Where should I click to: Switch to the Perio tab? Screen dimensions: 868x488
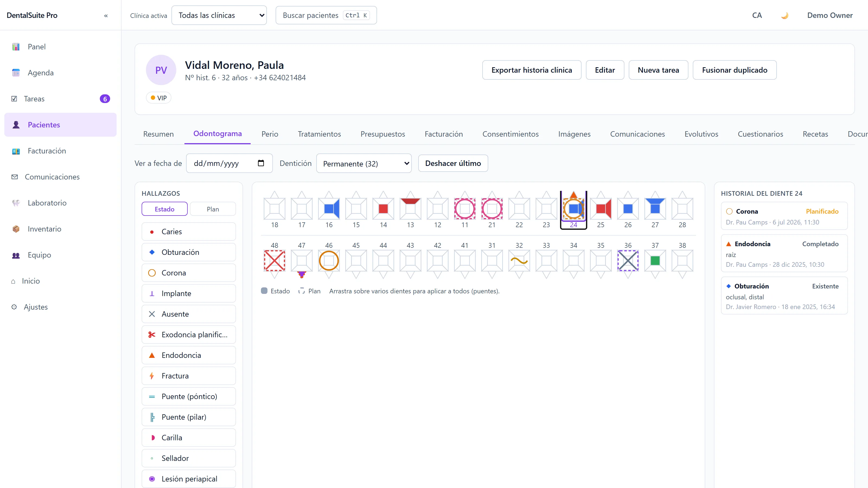pos(270,134)
